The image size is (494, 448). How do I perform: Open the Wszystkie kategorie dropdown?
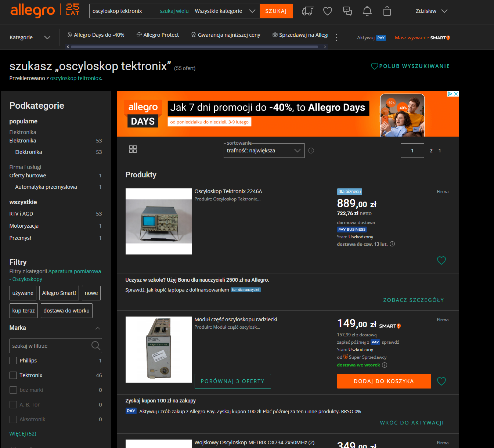226,11
